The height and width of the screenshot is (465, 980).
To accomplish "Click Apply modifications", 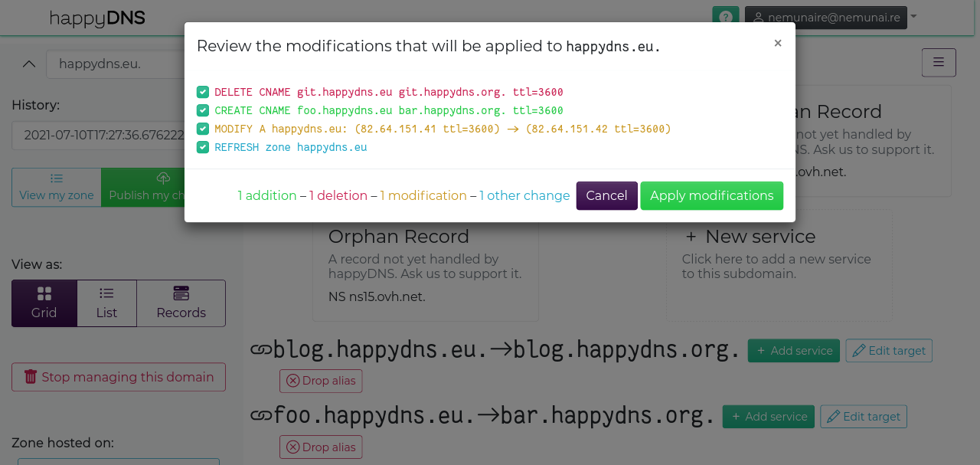I will [x=711, y=195].
